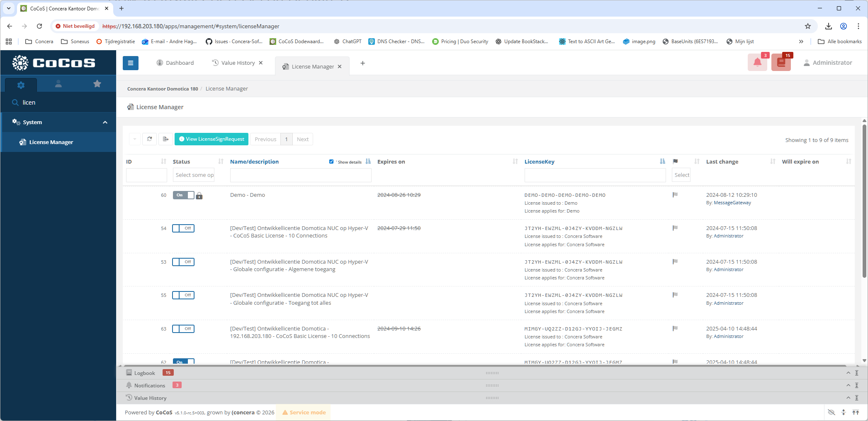Expand the Logbook bottom panel
The image size is (868, 421).
tap(848, 373)
